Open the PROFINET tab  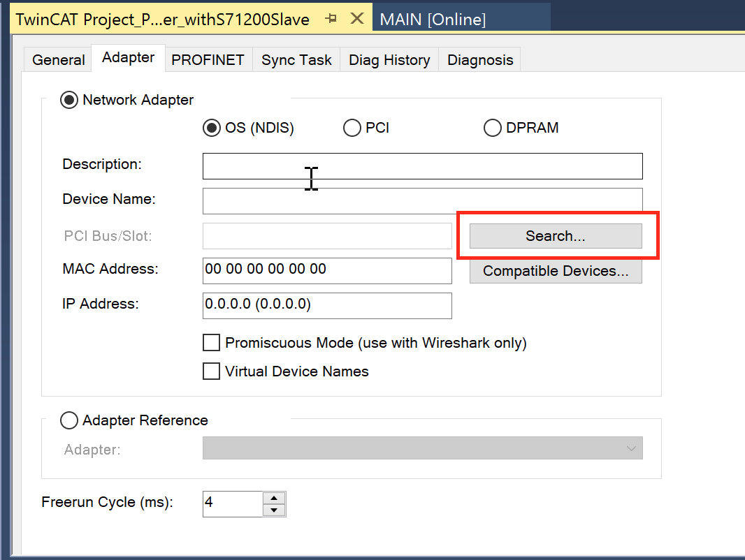click(x=208, y=60)
